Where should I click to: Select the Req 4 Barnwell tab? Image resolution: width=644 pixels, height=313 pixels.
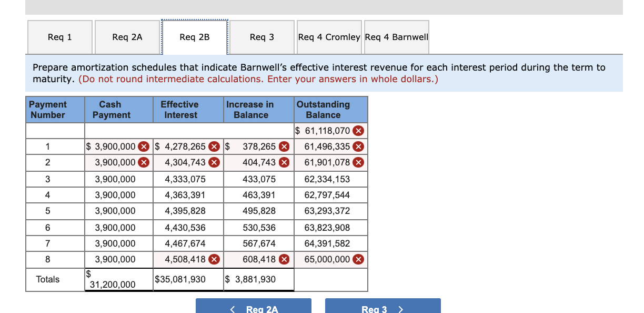pos(396,37)
